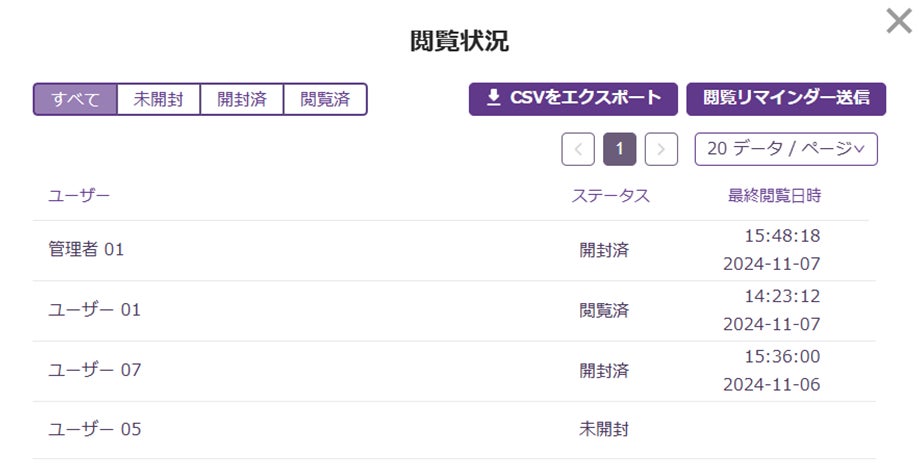
Task: Switch to the 開封済 filter tab
Action: (x=242, y=99)
